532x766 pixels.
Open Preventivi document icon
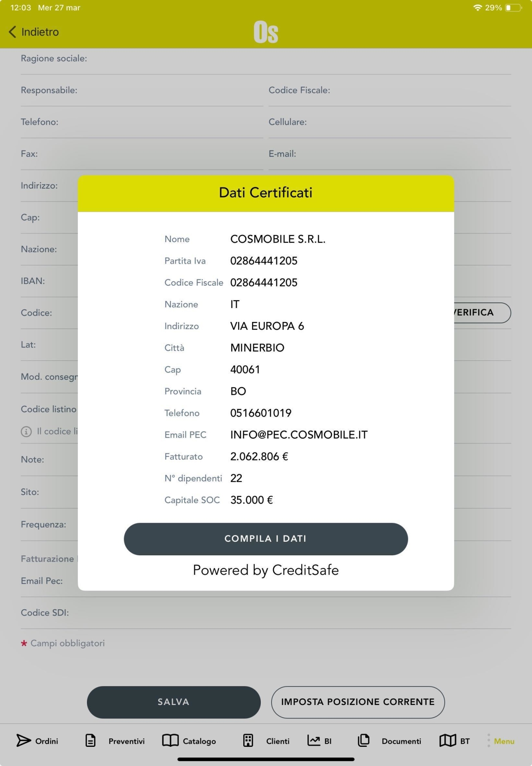pos(91,740)
